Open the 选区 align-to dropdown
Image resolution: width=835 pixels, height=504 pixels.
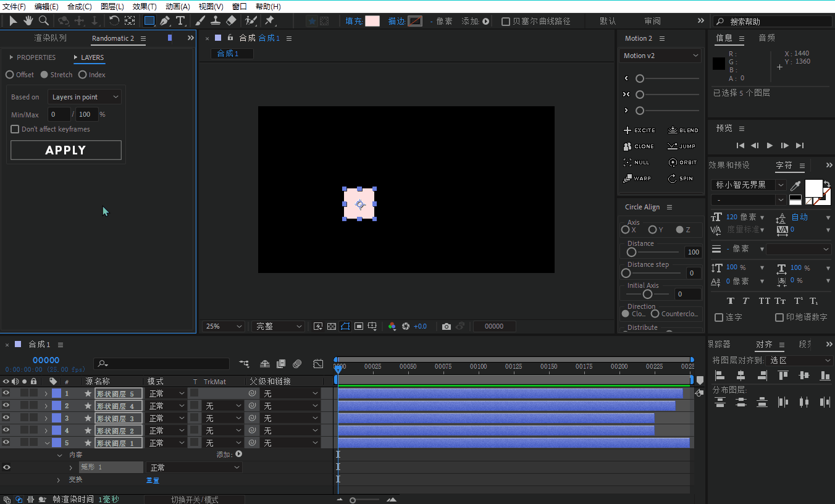tap(800, 361)
